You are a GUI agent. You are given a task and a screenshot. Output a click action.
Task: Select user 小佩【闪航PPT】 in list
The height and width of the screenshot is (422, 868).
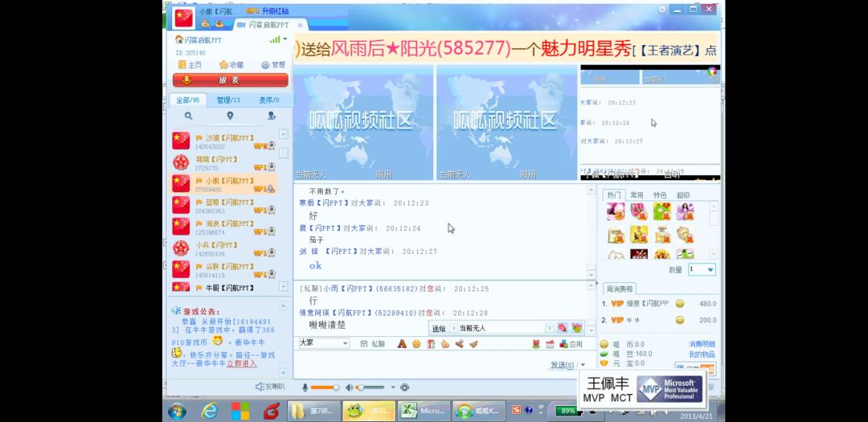224,184
